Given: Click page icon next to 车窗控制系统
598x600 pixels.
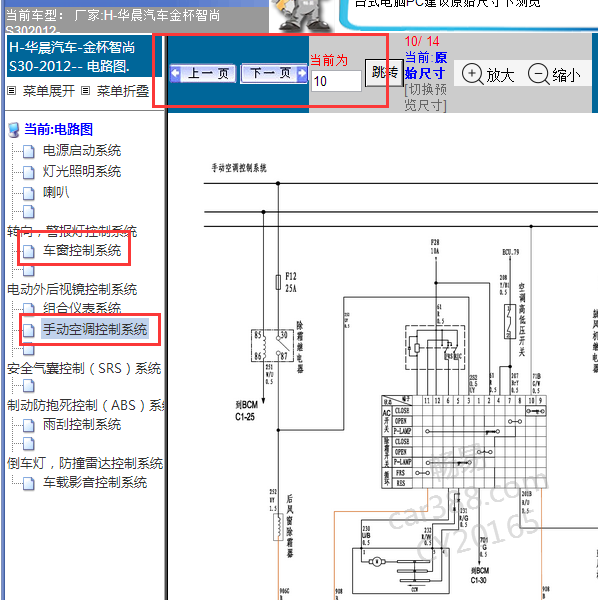Looking at the screenshot, I should [29, 251].
